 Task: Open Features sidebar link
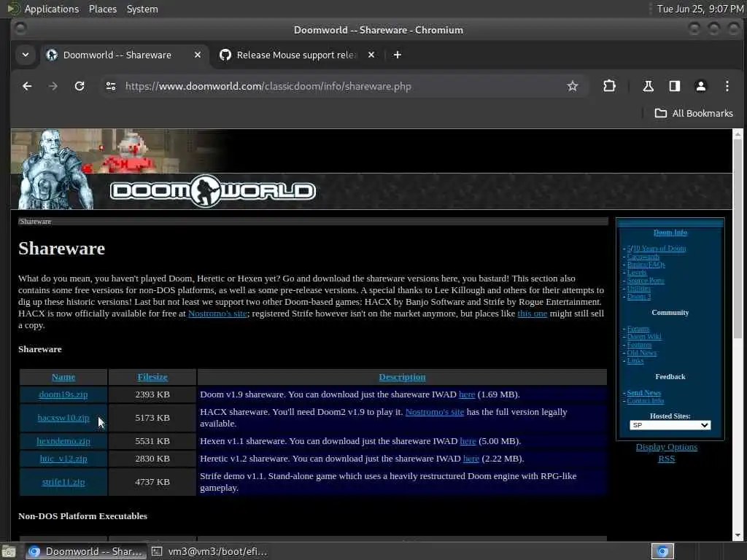point(639,345)
